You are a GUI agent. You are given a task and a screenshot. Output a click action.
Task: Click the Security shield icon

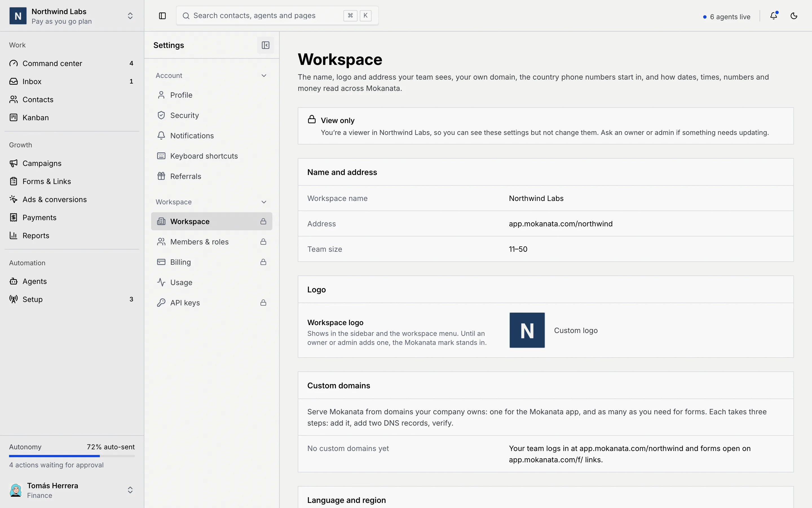coord(161,115)
